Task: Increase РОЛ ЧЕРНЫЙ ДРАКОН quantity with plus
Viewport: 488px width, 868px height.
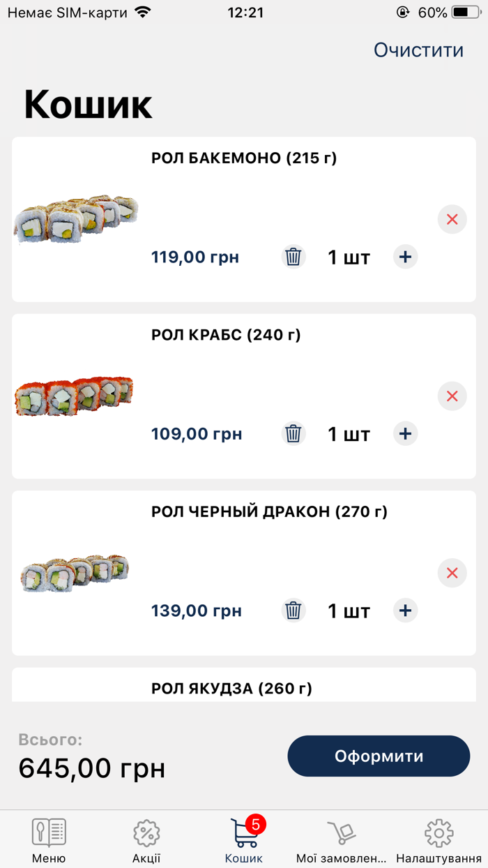Action: pyautogui.click(x=405, y=611)
